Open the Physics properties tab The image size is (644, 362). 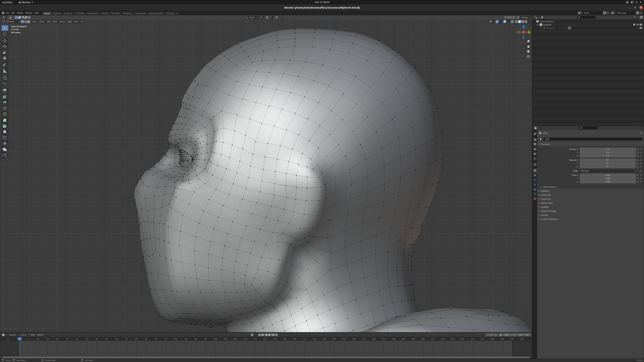(535, 185)
